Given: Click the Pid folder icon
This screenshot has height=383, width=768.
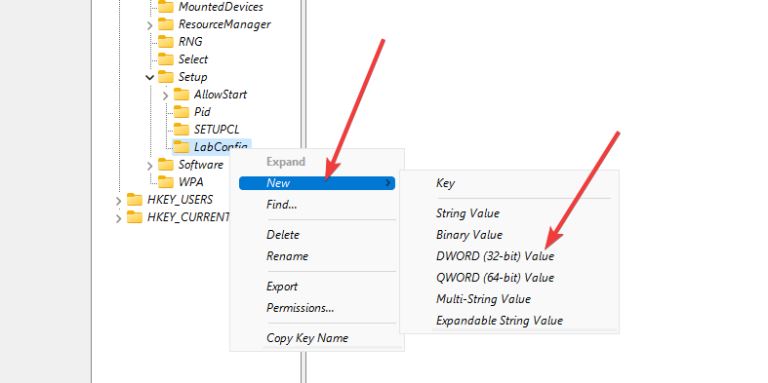Looking at the screenshot, I should click(x=181, y=112).
